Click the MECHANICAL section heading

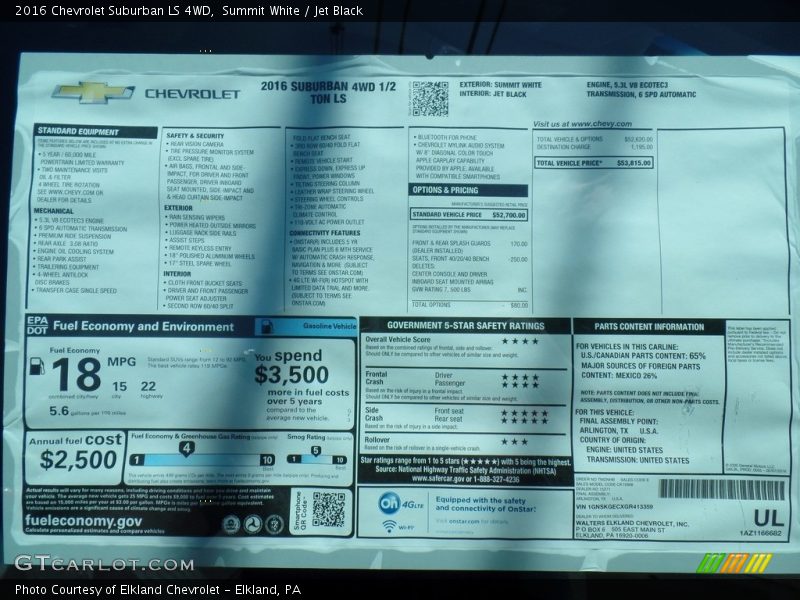(x=54, y=211)
